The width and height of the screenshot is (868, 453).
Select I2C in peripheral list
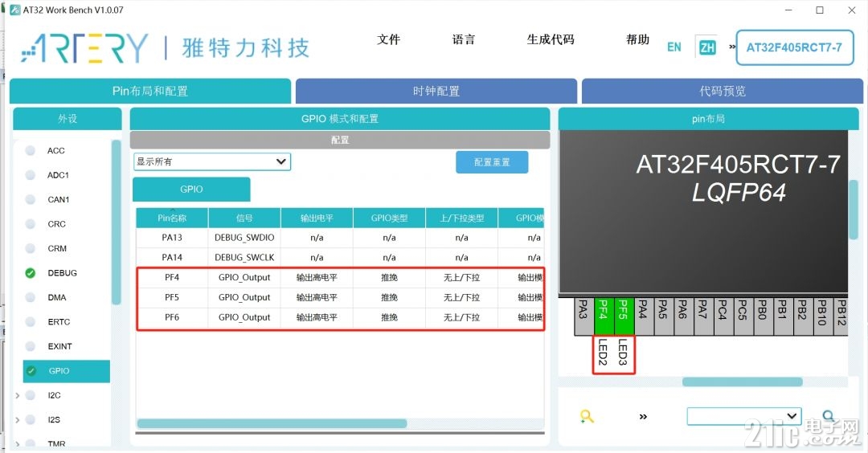click(x=55, y=395)
